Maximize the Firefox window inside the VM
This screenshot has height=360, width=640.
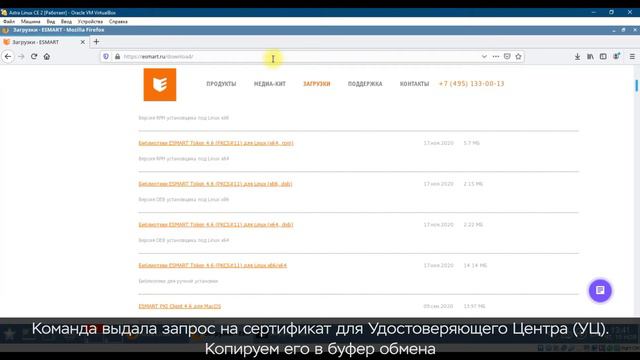coord(623,30)
